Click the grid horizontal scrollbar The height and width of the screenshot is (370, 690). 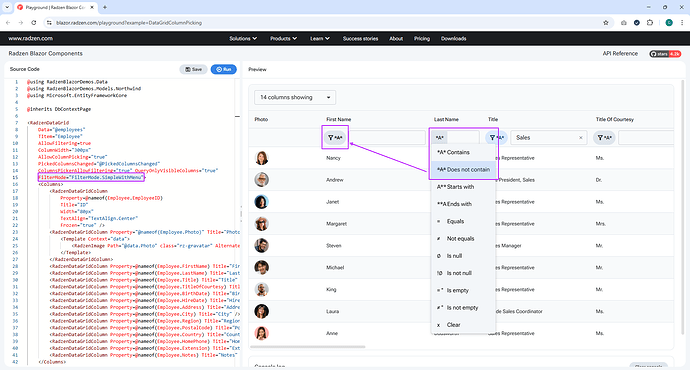click(x=308, y=347)
